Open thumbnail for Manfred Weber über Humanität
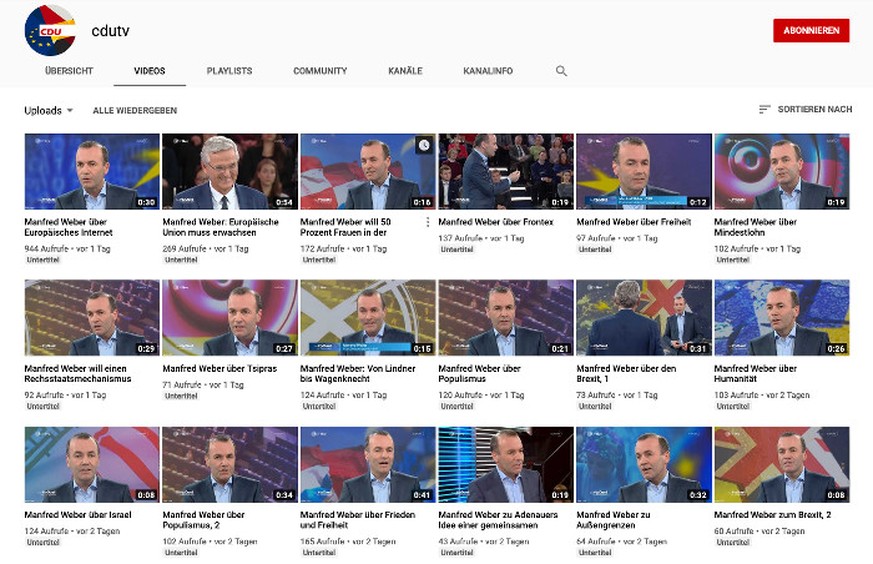This screenshot has width=873, height=564. [x=781, y=317]
